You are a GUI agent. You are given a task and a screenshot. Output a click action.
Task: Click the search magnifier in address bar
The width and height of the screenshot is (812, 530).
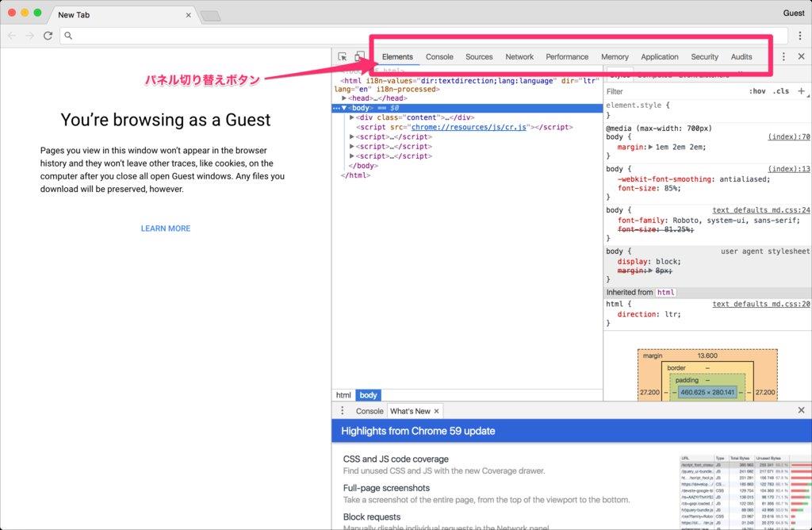click(68, 35)
